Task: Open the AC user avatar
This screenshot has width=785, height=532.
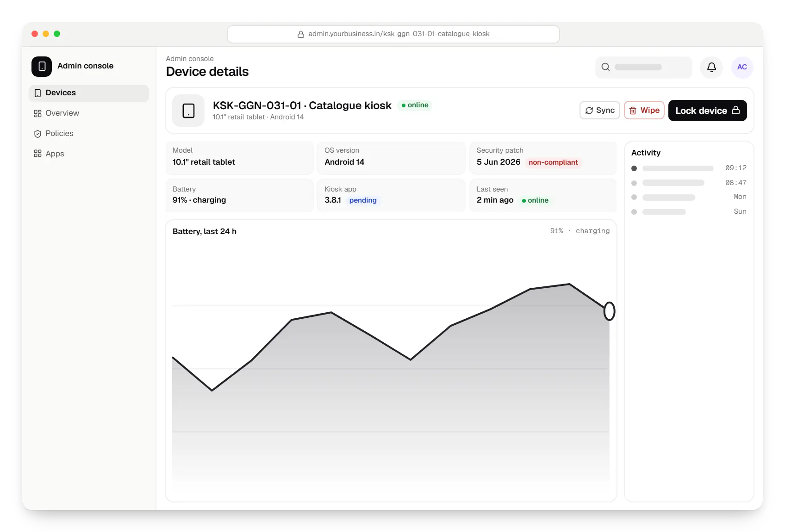Action: [x=742, y=67]
